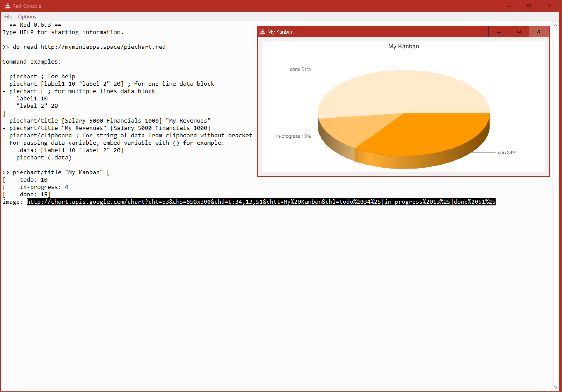Click the console scrollbar down arrow
562x392 pixels.
[x=556, y=387]
